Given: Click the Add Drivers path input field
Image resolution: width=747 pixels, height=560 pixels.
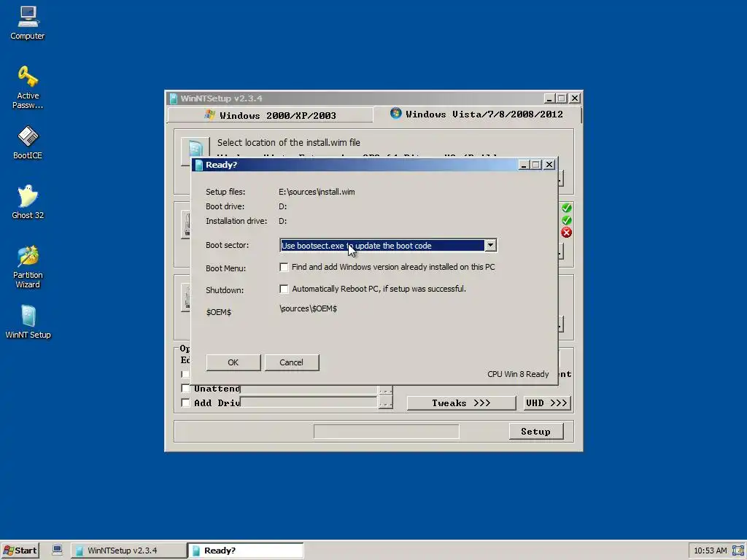Looking at the screenshot, I should (309, 402).
